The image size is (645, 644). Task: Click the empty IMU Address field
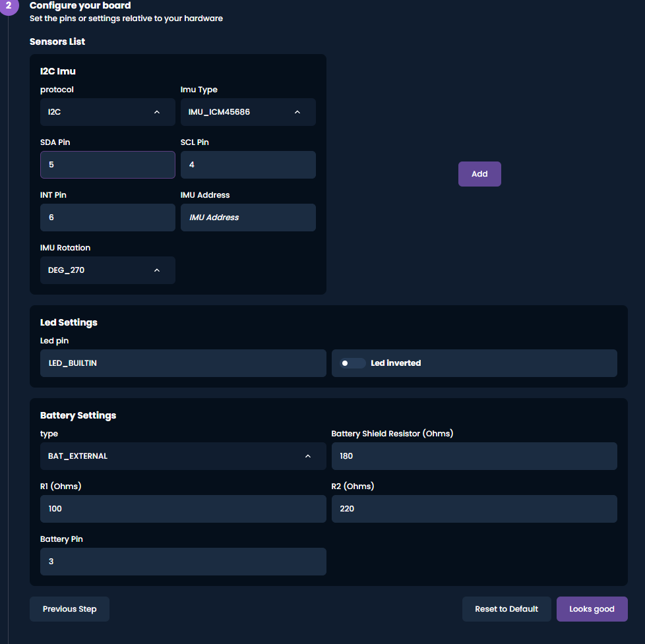(248, 218)
